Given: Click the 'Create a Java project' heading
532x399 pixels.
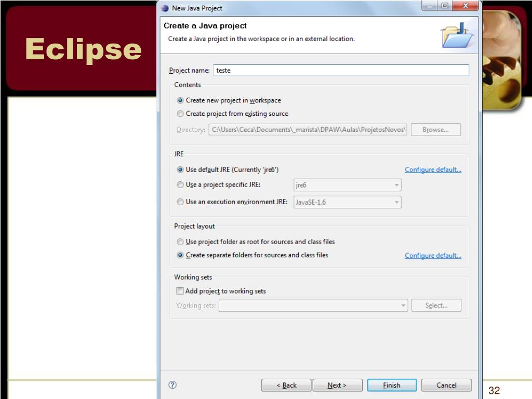Looking at the screenshot, I should pyautogui.click(x=205, y=26).
